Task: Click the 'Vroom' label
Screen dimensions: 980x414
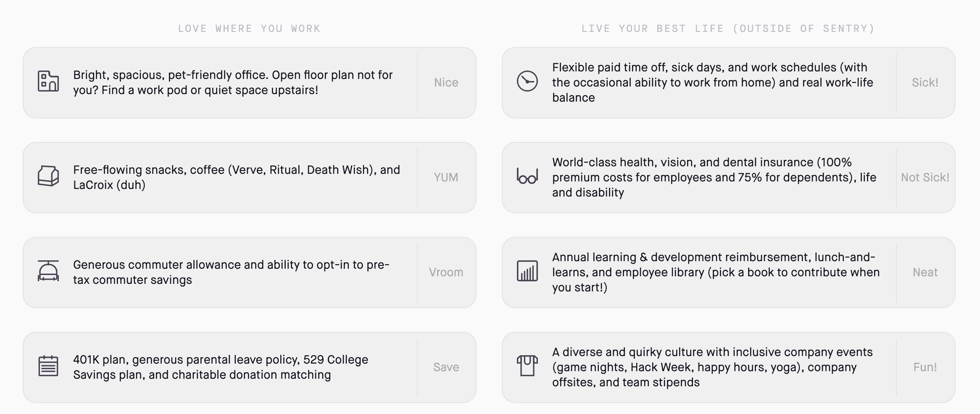Action: (x=446, y=273)
